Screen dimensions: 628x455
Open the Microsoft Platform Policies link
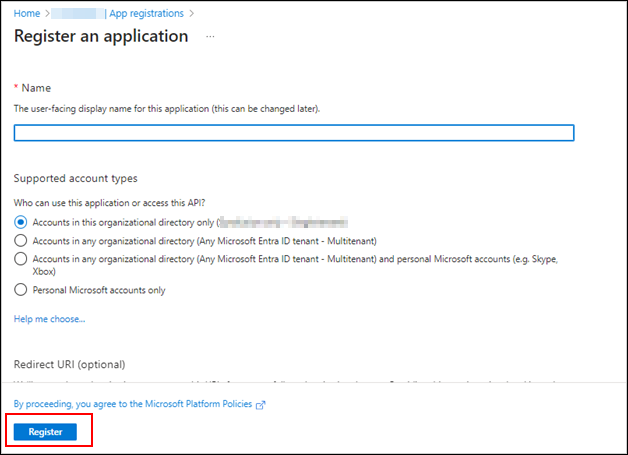tap(134, 404)
